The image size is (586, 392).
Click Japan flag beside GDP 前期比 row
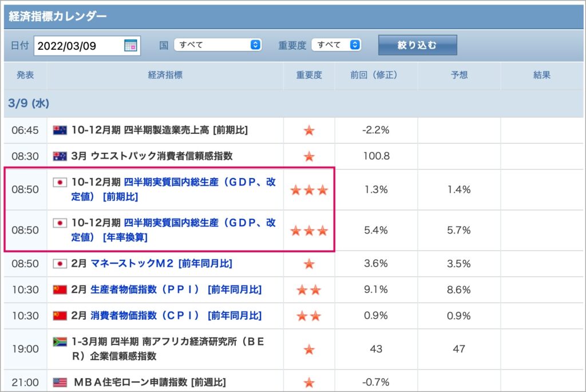pyautogui.click(x=60, y=182)
